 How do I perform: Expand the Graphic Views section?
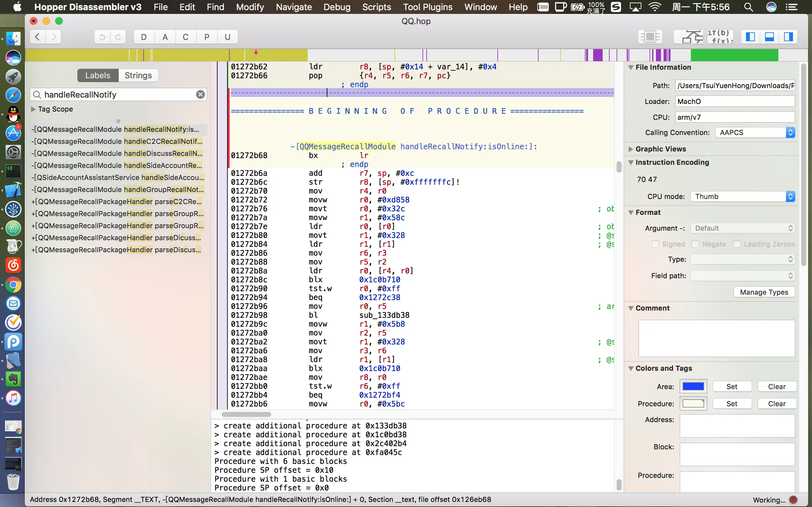631,149
